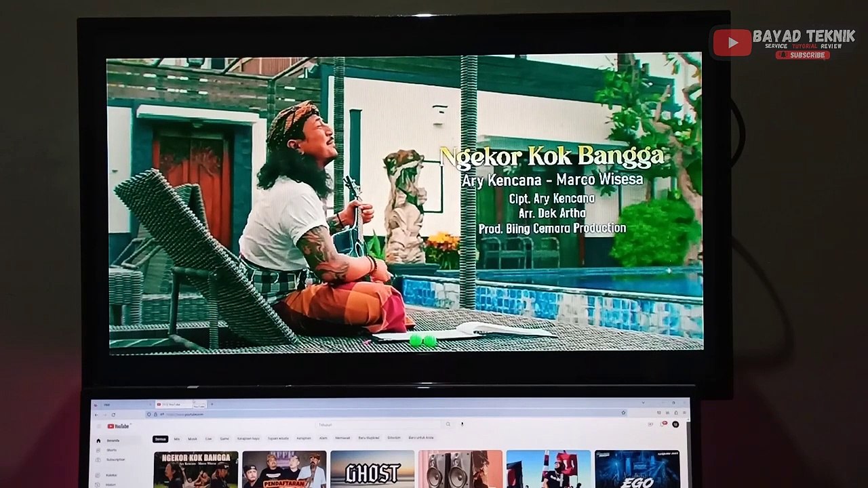Switch to the first browser tab
This screenshot has width=868, height=488.
127,405
